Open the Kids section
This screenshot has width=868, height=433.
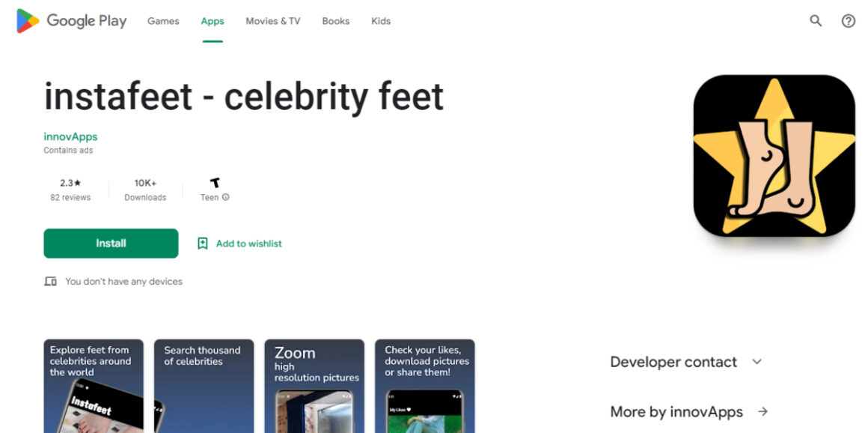tap(380, 21)
